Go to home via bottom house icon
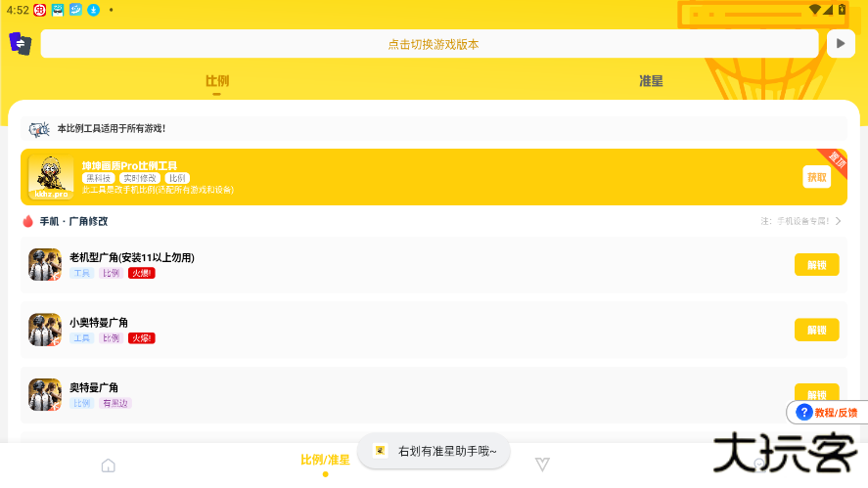Screen dimensions: 868x488 [109, 466]
